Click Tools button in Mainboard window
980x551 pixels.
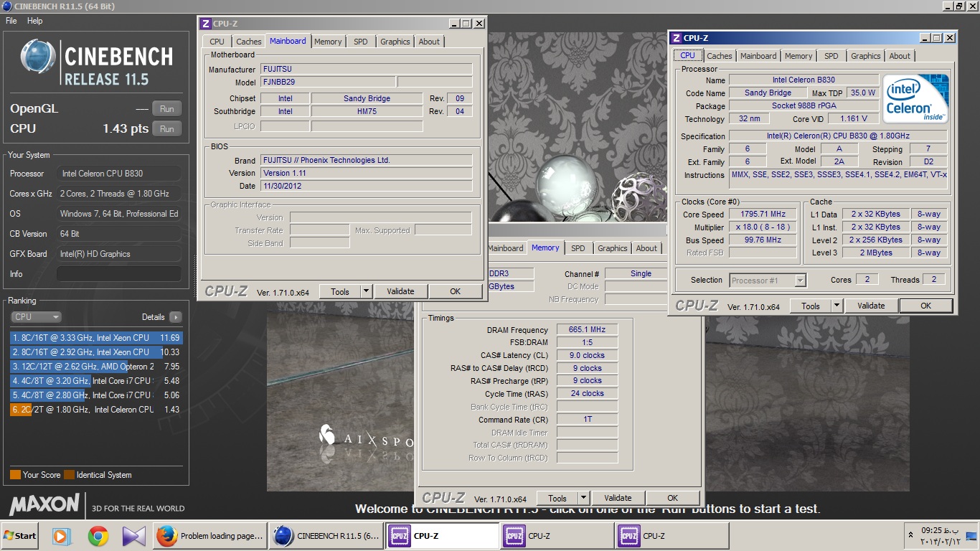pyautogui.click(x=340, y=291)
